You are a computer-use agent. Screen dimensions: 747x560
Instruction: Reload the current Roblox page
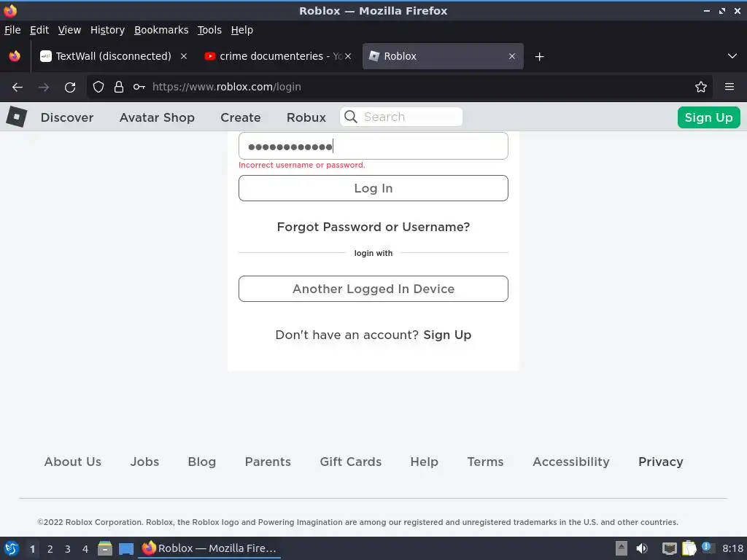(x=70, y=87)
